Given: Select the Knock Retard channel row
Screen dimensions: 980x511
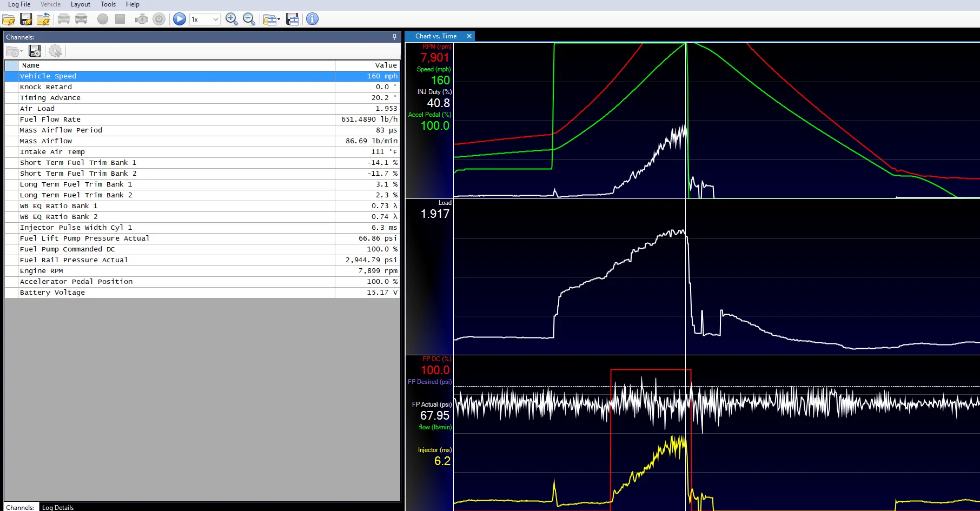Looking at the screenshot, I should coord(202,87).
